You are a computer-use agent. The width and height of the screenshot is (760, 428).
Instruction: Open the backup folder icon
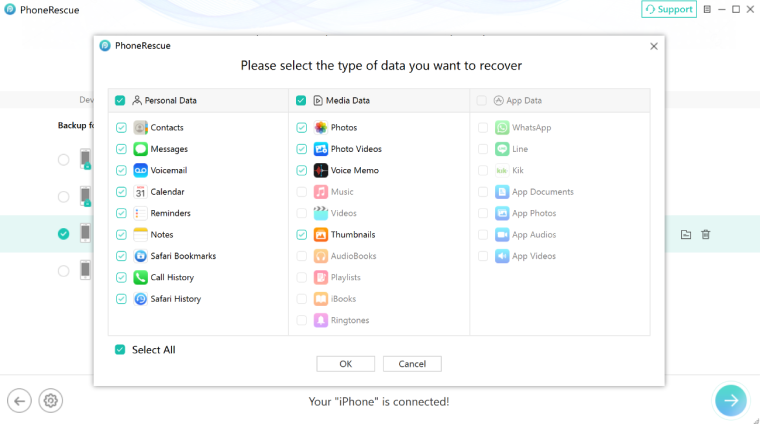[686, 234]
